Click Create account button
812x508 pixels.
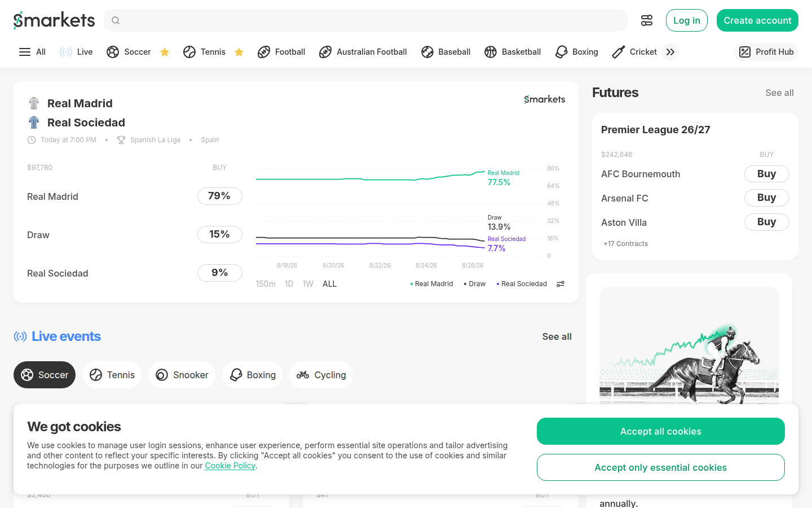757,20
